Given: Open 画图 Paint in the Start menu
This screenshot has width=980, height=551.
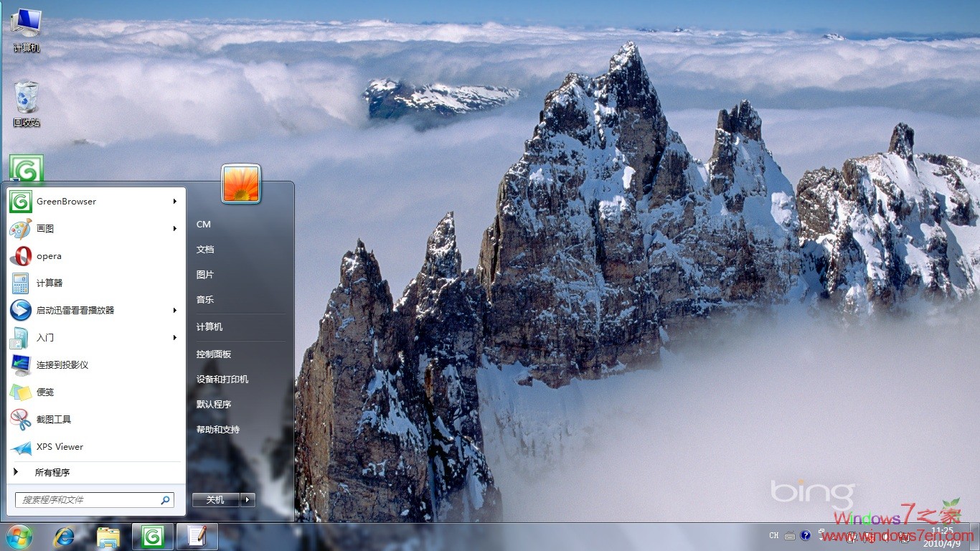Looking at the screenshot, I should point(95,229).
